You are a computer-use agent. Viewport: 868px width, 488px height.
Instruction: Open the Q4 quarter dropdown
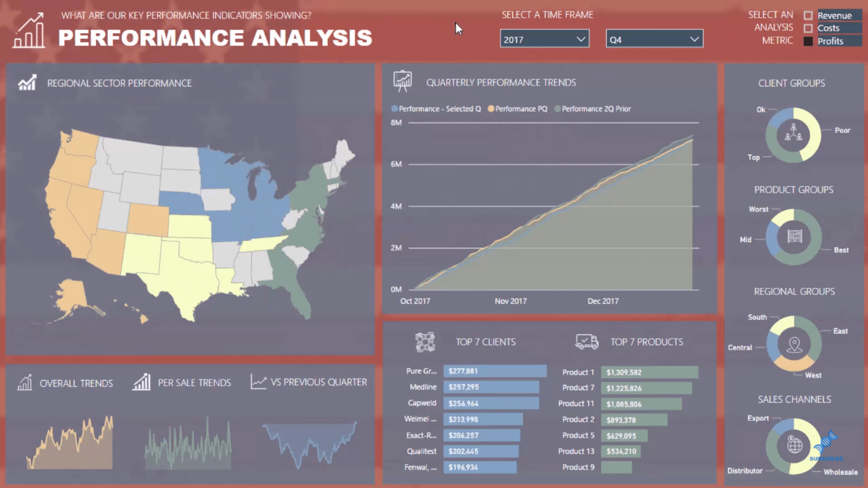[x=654, y=39]
